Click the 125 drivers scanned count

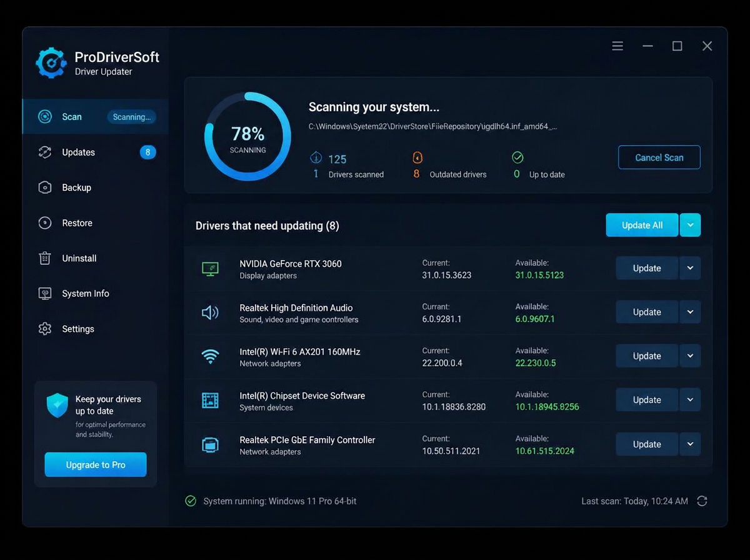pos(337,159)
